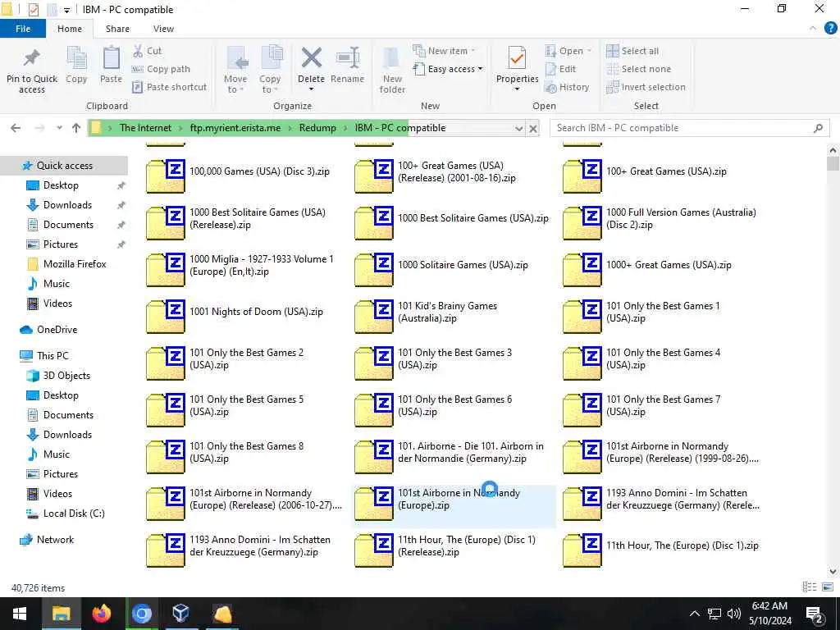Image resolution: width=840 pixels, height=630 pixels.
Task: Open the File menu tab
Action: (23, 29)
